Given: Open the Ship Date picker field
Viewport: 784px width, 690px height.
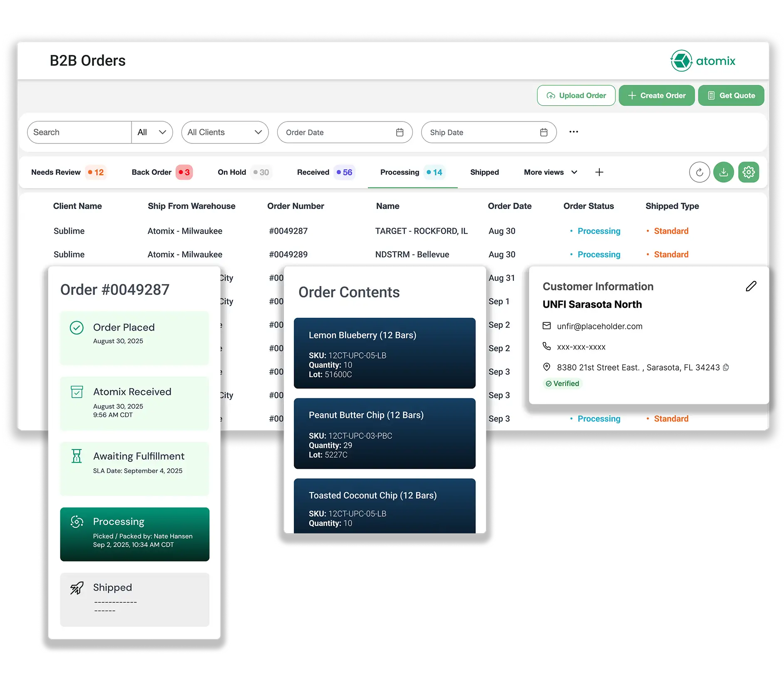Looking at the screenshot, I should pos(489,132).
